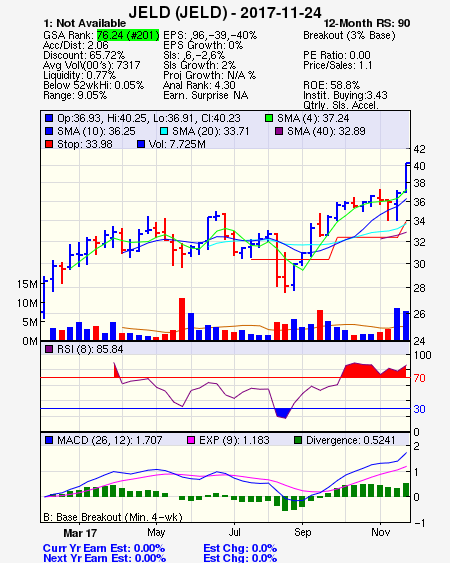This screenshot has width=450, height=563.
Task: Click the magenta EXP (9) legend swatch
Action: (191, 440)
